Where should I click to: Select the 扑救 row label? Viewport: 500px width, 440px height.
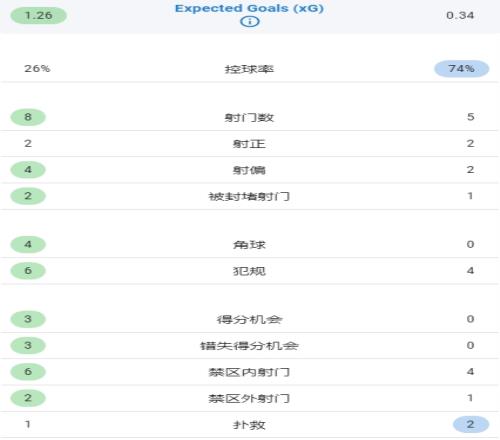click(x=249, y=425)
